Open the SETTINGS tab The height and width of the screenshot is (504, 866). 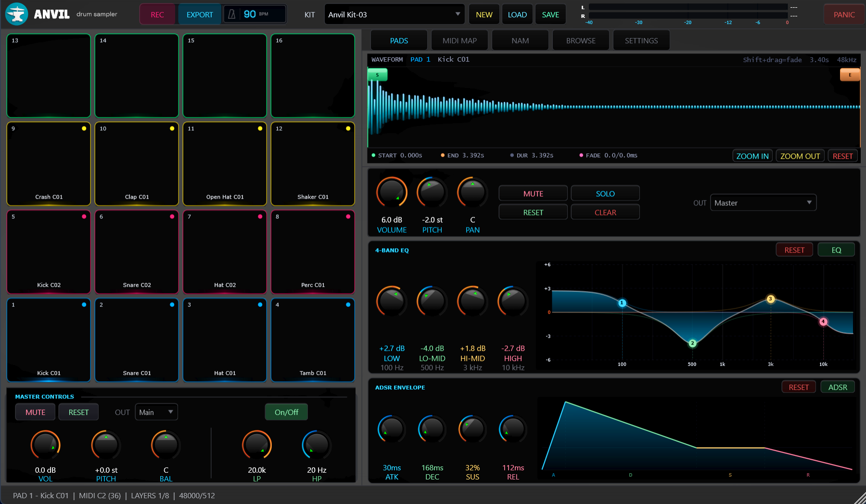click(x=641, y=40)
